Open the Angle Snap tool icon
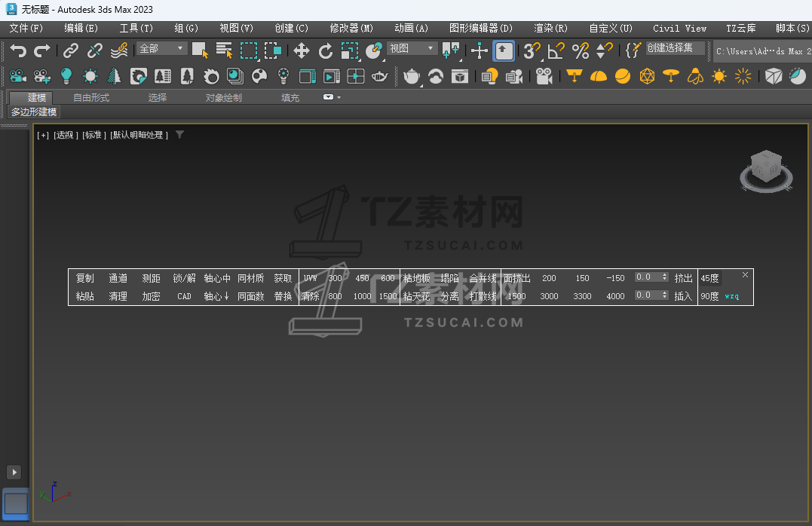The image size is (812, 526). pyautogui.click(x=556, y=50)
